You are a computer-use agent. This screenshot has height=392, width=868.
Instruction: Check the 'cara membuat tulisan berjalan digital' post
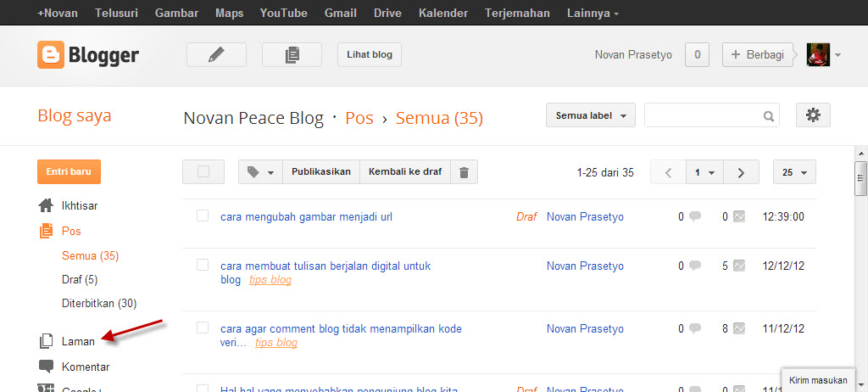point(203,265)
